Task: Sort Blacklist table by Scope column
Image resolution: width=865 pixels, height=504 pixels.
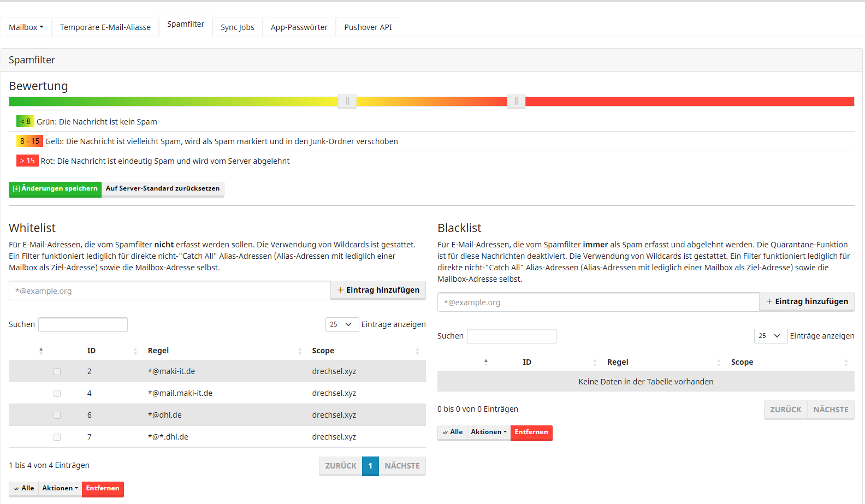Action: pos(742,362)
